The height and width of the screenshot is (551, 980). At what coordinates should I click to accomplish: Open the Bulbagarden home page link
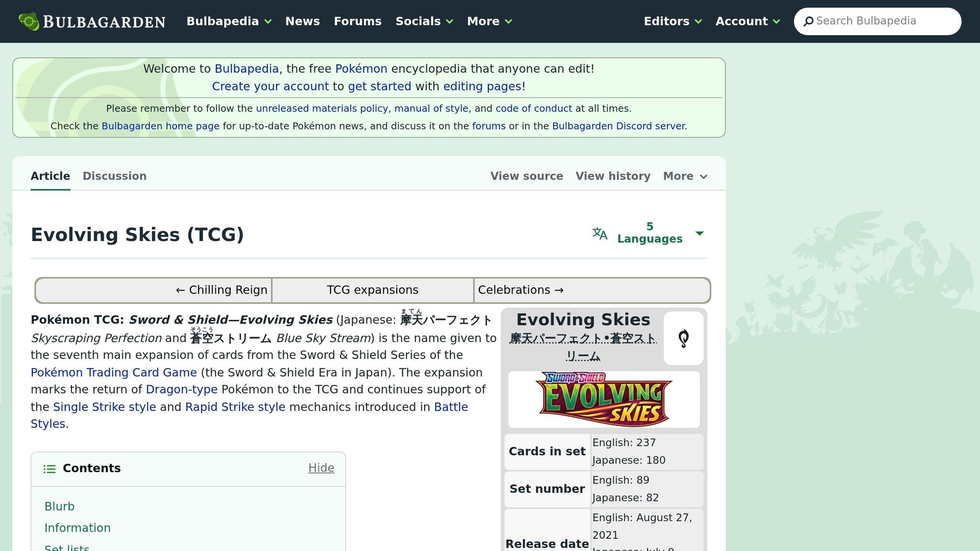(x=160, y=126)
